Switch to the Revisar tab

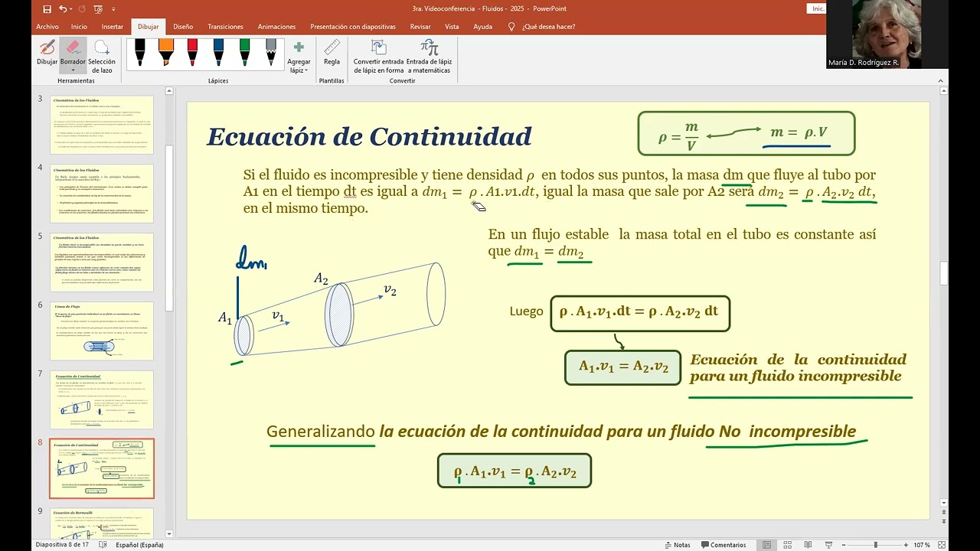coord(420,27)
